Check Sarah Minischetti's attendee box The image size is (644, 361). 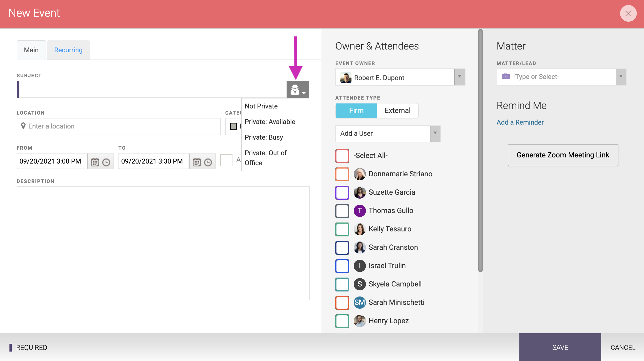coord(342,303)
